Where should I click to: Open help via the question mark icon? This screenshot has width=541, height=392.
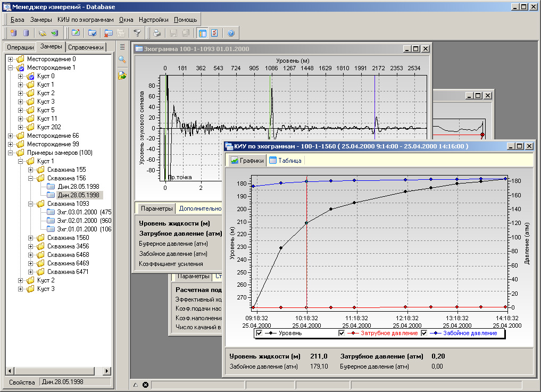click(231, 33)
